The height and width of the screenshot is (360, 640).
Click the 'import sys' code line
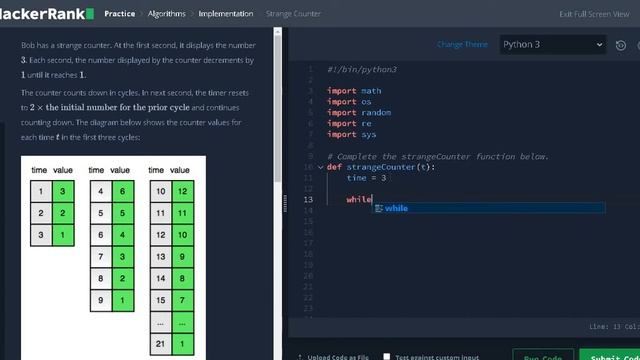point(351,134)
